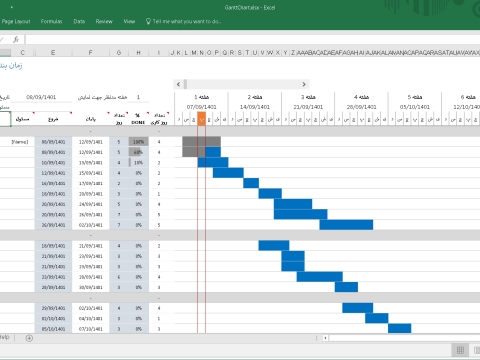
Task: Click the end date cell 15/09/1401
Action: click(x=90, y=173)
